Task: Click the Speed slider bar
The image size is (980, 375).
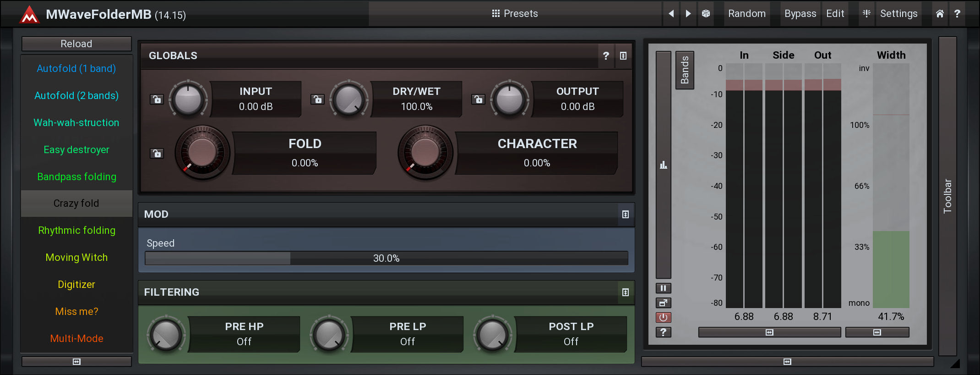Action: coord(386,258)
